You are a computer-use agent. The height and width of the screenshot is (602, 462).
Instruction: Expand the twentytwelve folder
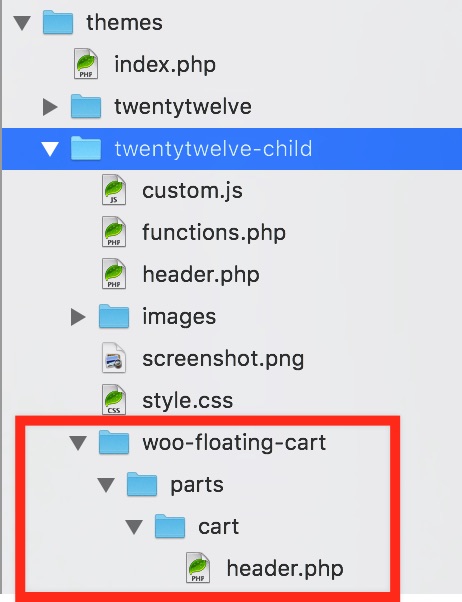pos(50,106)
